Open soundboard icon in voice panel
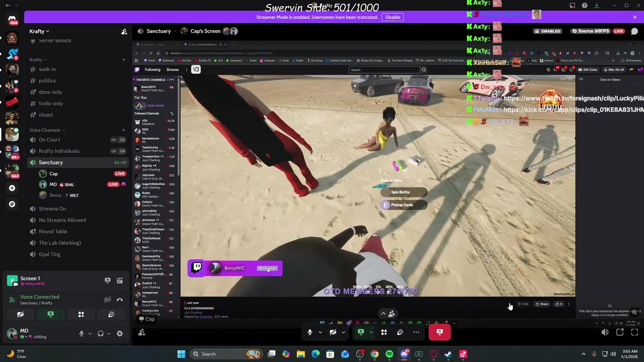 point(111,315)
